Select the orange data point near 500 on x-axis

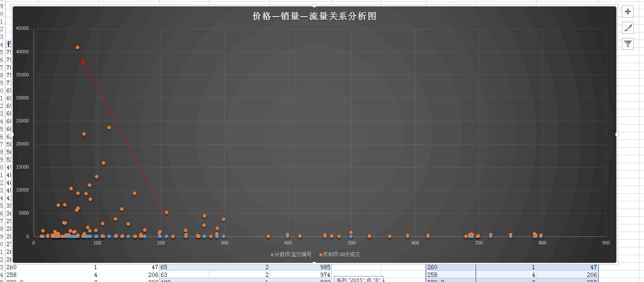[351, 233]
